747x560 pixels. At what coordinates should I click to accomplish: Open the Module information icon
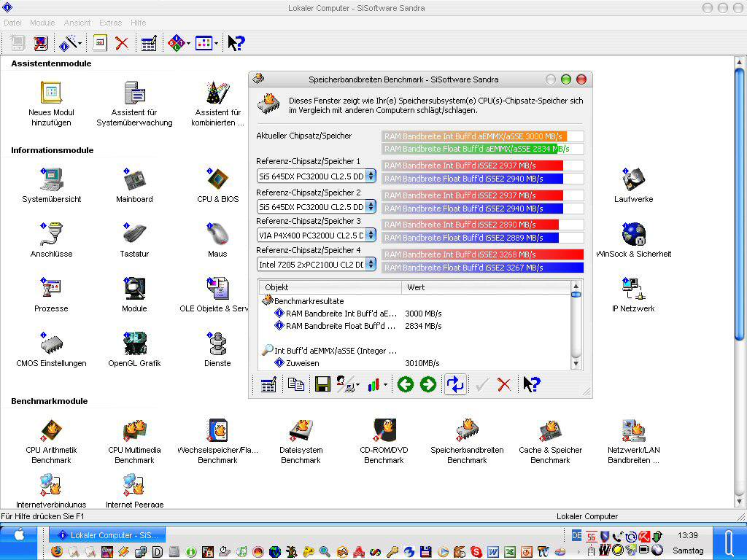pyautogui.click(x=134, y=295)
